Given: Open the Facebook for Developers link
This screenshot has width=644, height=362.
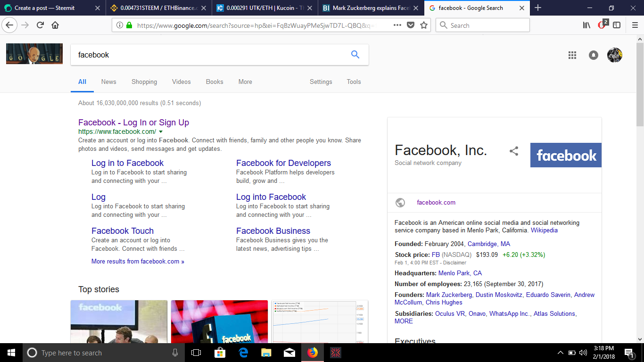Looking at the screenshot, I should [x=283, y=163].
